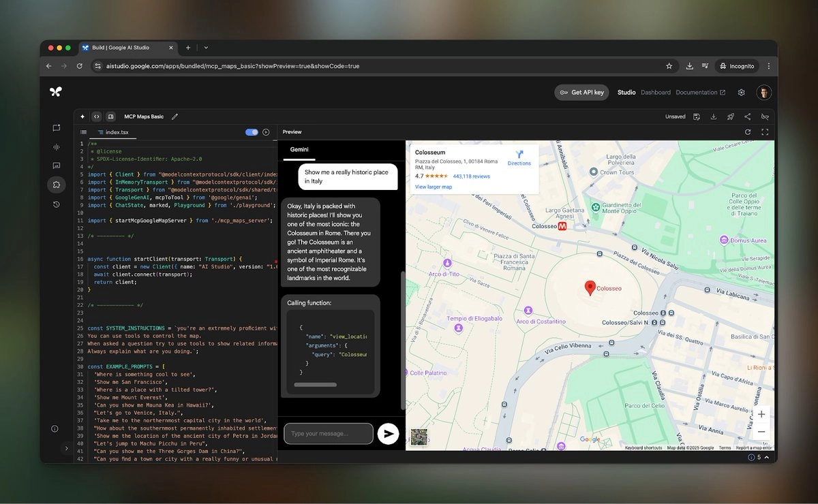Click the share app icon
The image size is (818, 504).
click(x=748, y=116)
